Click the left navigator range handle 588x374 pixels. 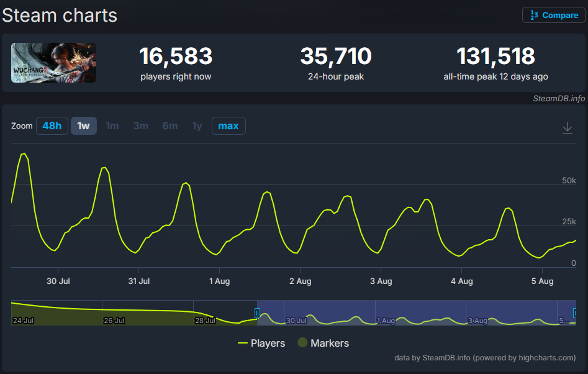257,312
